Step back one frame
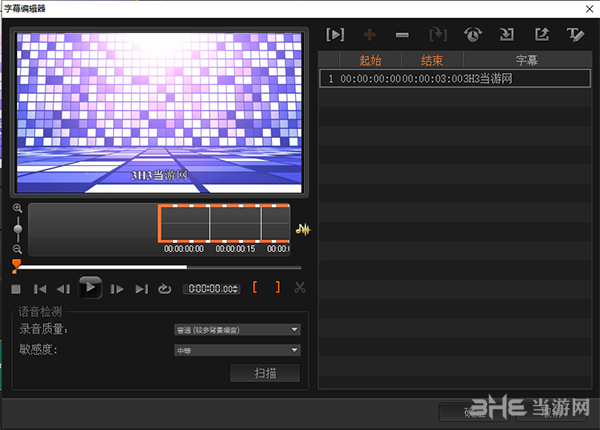The width and height of the screenshot is (600, 430). point(64,289)
